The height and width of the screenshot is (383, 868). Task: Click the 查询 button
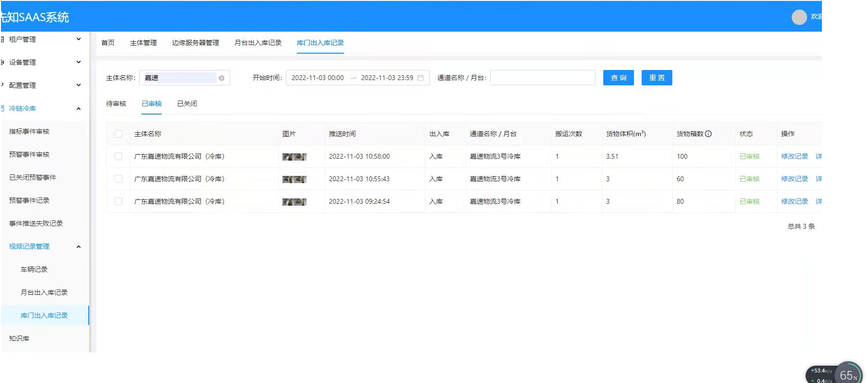pos(619,78)
